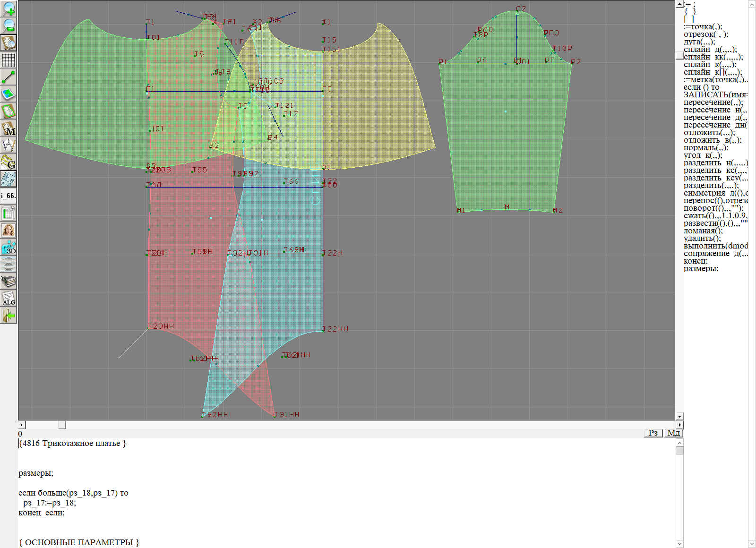
Task: Click the green arrow exit icon
Action: point(9,315)
